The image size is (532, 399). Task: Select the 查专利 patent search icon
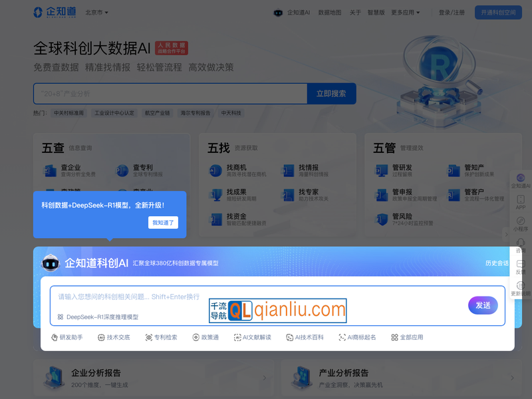point(122,169)
